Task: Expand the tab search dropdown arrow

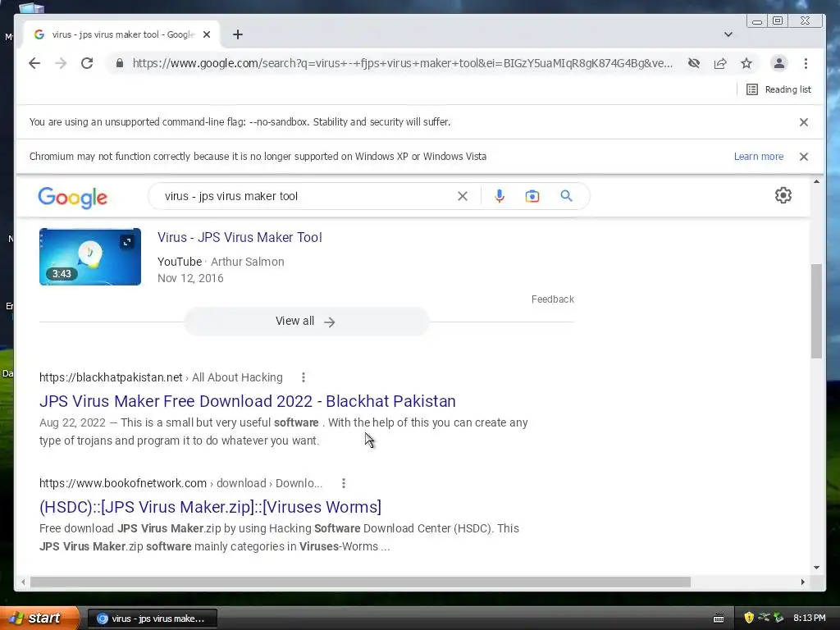Action: (x=728, y=34)
